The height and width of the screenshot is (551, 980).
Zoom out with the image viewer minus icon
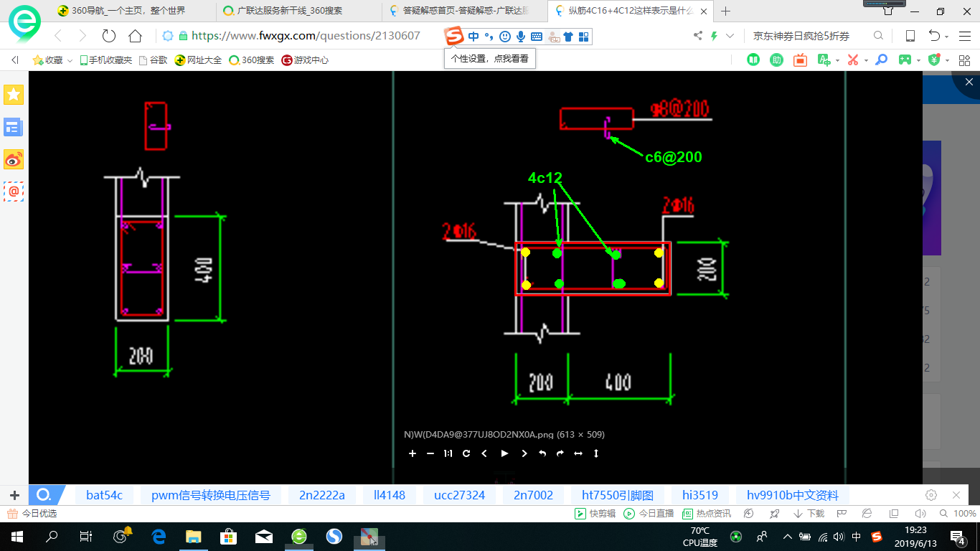(430, 453)
